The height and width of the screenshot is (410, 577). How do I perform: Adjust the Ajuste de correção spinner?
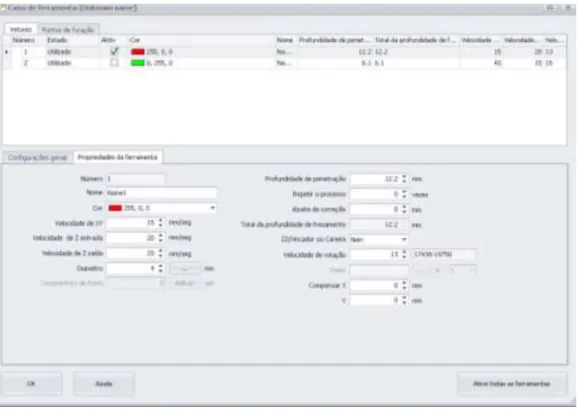404,209
